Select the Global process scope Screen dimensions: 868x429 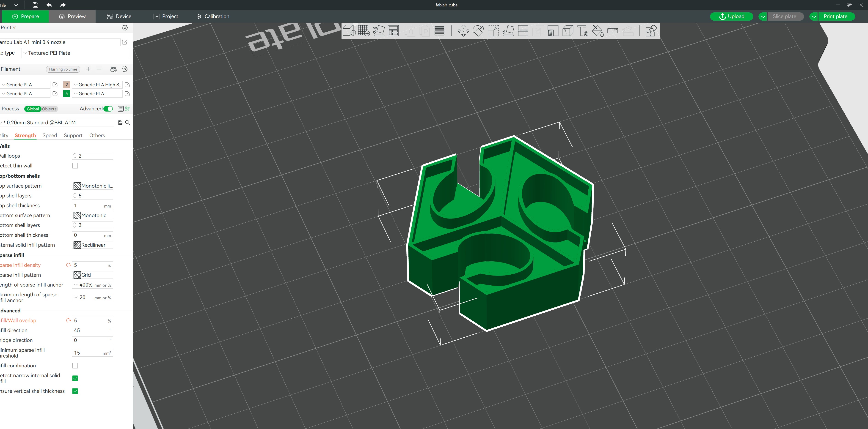33,109
